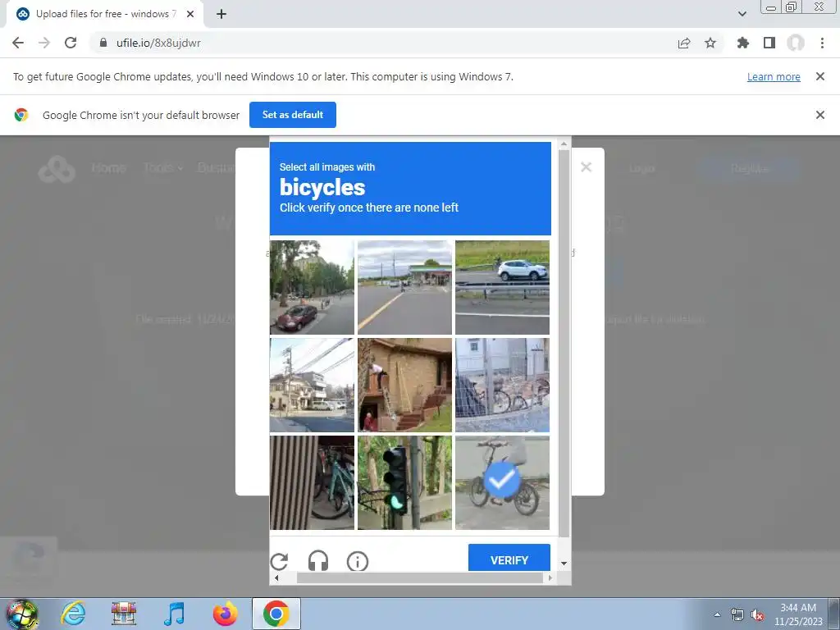Dismiss the Windows 7 update notice
Viewport: 840px width, 630px height.
click(819, 76)
